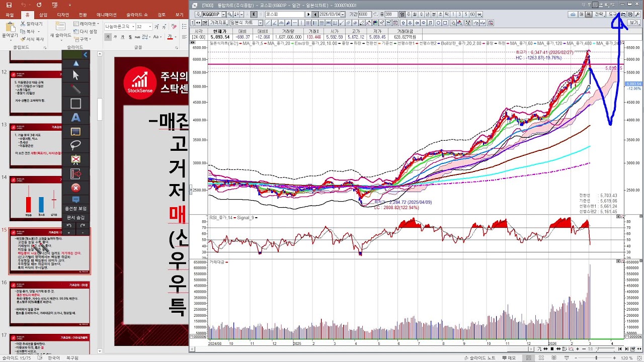Start slide show from beginning icon
Image resolution: width=644 pixels, height=362 pixels.
(55, 5)
